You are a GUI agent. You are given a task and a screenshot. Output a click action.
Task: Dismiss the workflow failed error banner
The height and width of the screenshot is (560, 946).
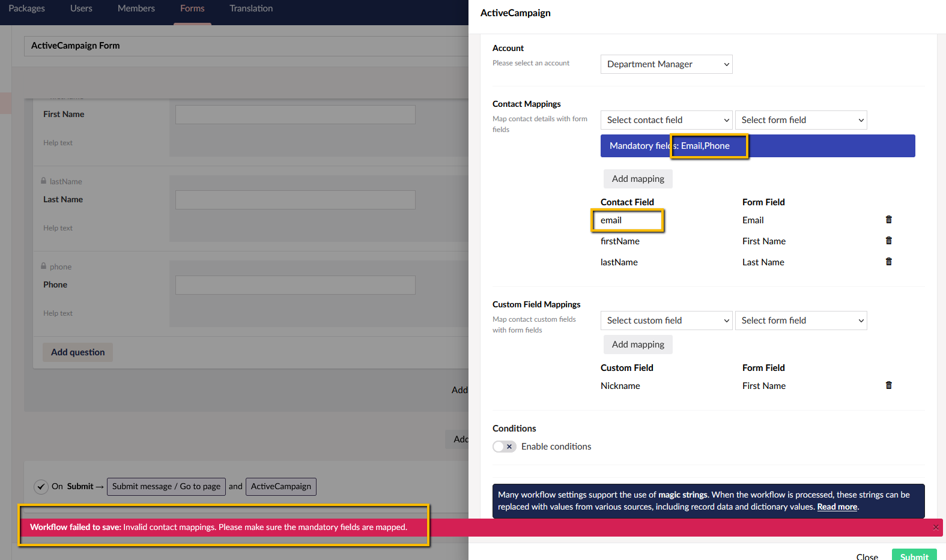point(935,528)
